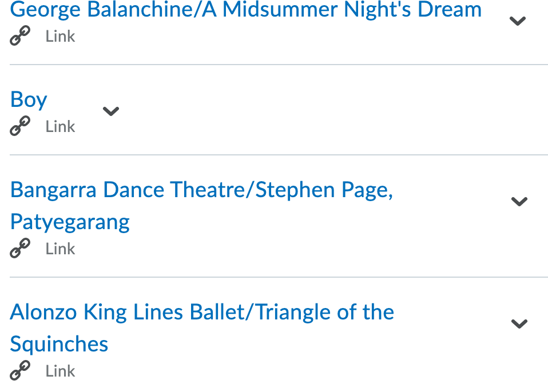Viewport: 548px width, 392px height.
Task: Click the word Squinches in the title
Action: click(59, 344)
